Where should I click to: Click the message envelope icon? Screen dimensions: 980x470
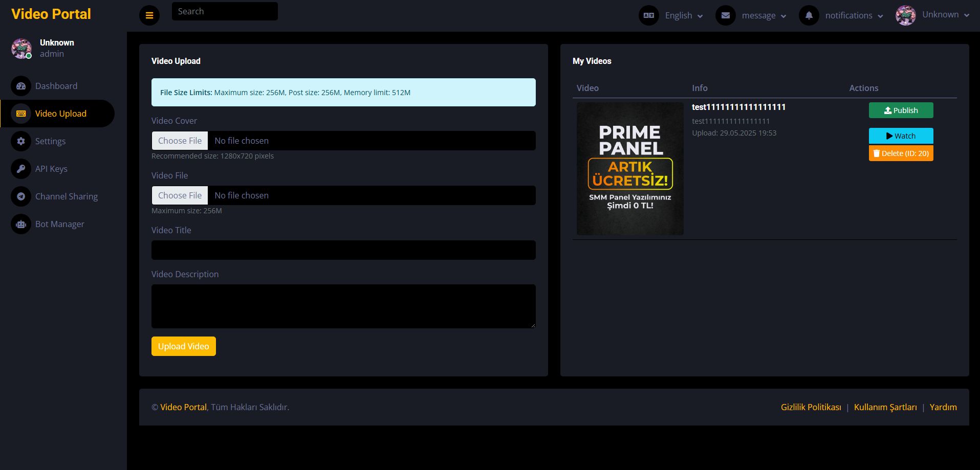[725, 15]
